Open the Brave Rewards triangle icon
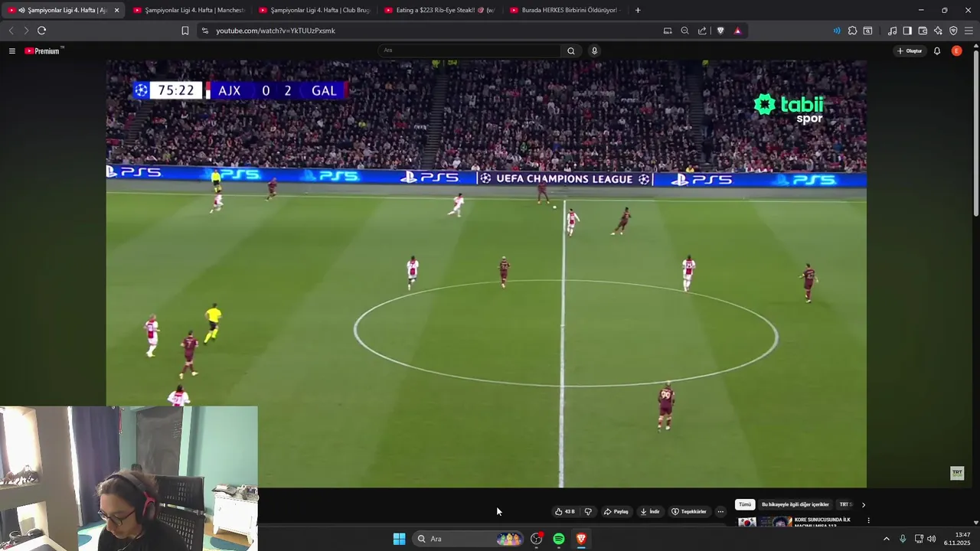Viewport: 980px width, 551px height. coord(737,31)
